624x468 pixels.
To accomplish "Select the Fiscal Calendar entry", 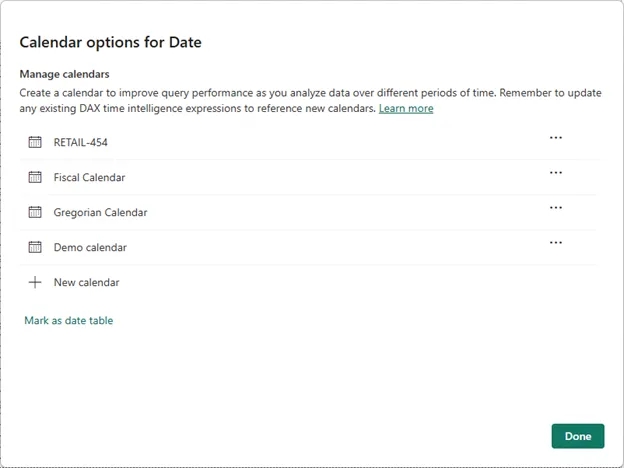I will 89,177.
